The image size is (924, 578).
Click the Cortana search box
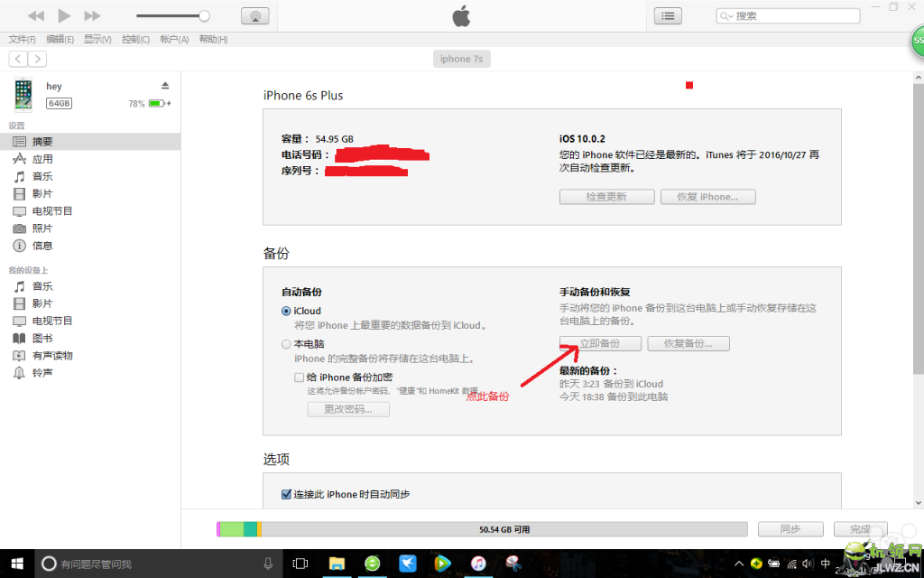[159, 564]
